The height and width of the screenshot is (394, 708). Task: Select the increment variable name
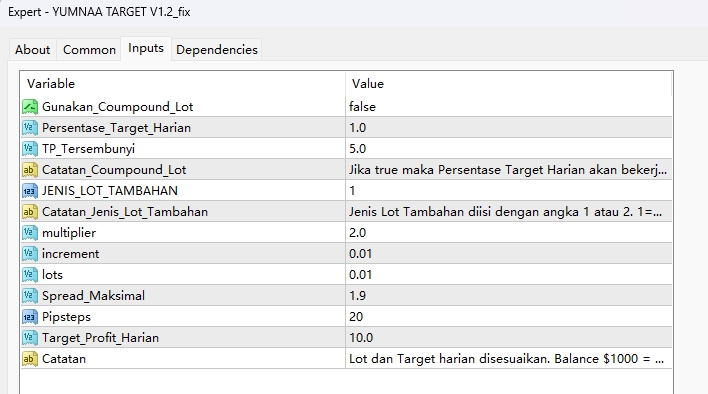click(70, 254)
